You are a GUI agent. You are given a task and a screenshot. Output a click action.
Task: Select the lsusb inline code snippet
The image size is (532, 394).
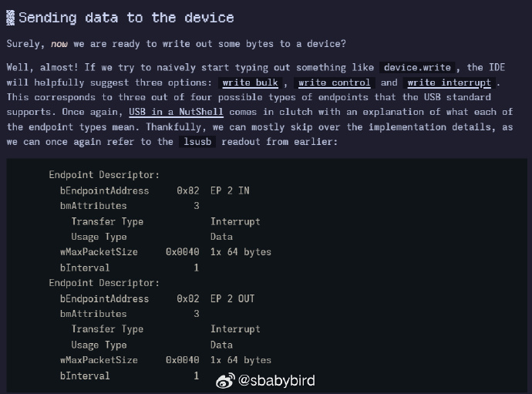coord(197,142)
